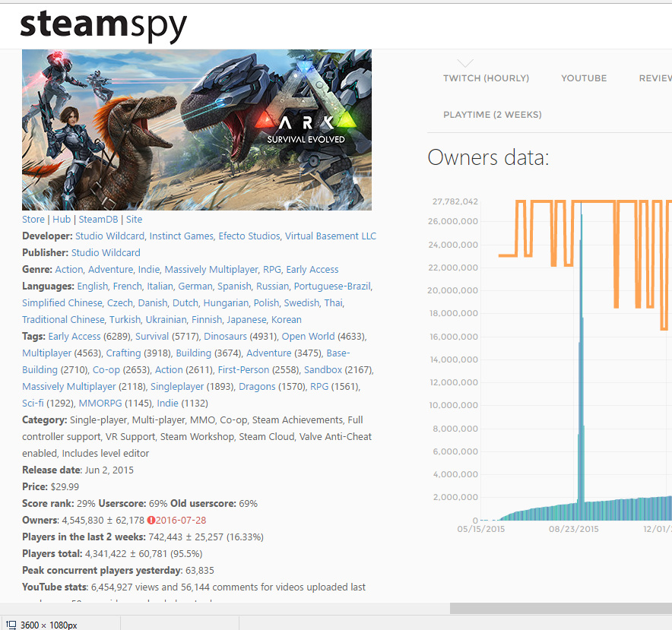This screenshot has width=672, height=630.
Task: Open the Dragons tag link
Action: point(257,387)
